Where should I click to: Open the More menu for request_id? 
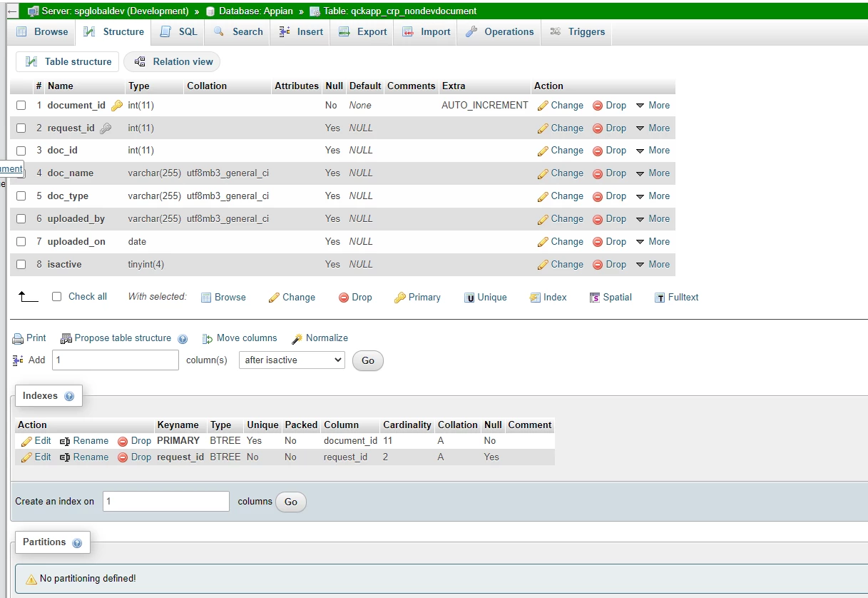coord(653,128)
